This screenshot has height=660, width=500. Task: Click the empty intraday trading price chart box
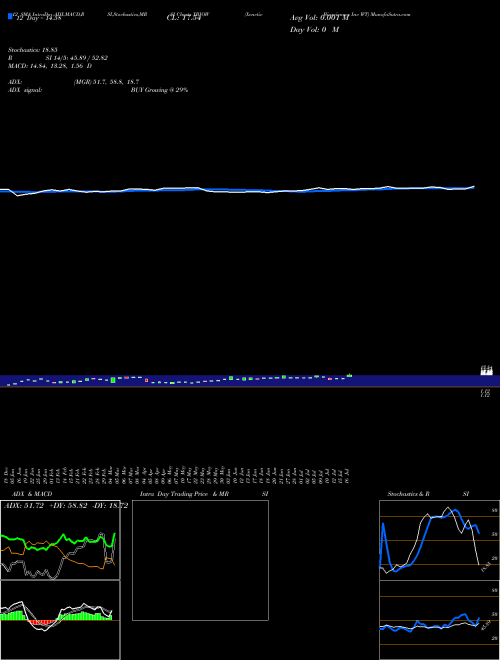coord(200,560)
